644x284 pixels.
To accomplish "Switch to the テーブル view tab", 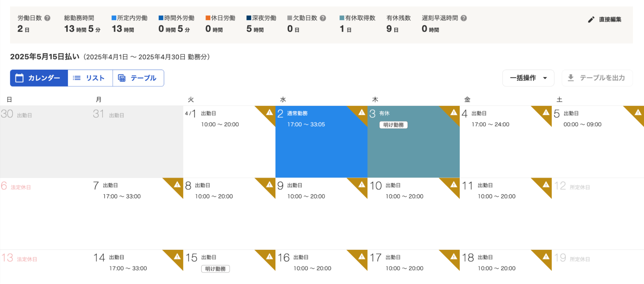I will 138,78.
